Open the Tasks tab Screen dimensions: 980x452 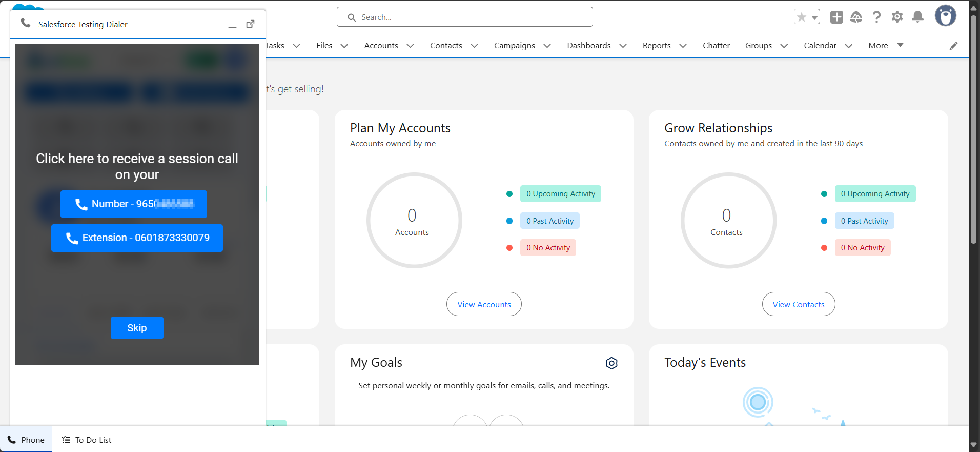275,46
